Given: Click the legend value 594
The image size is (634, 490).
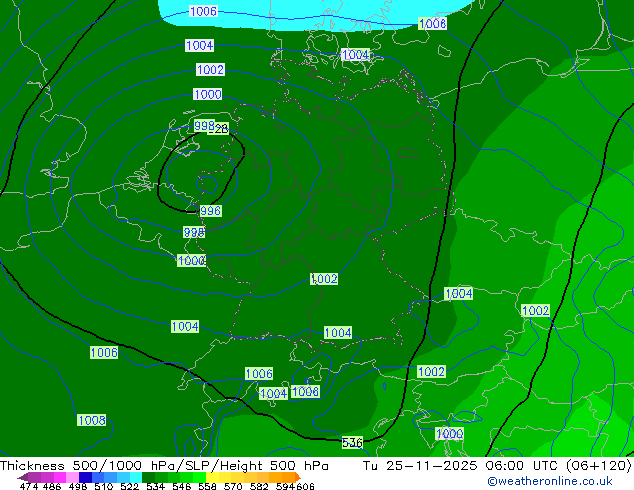Looking at the screenshot, I should click(285, 486).
